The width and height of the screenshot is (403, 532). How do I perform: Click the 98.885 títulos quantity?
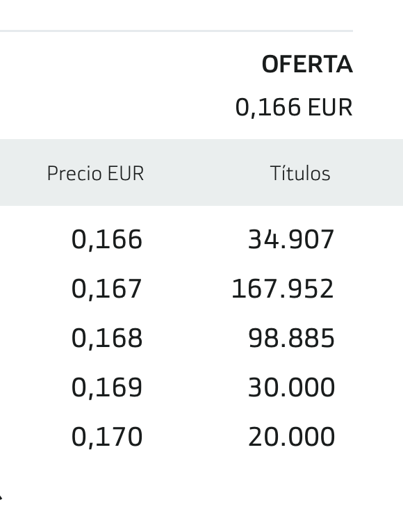pos(291,338)
